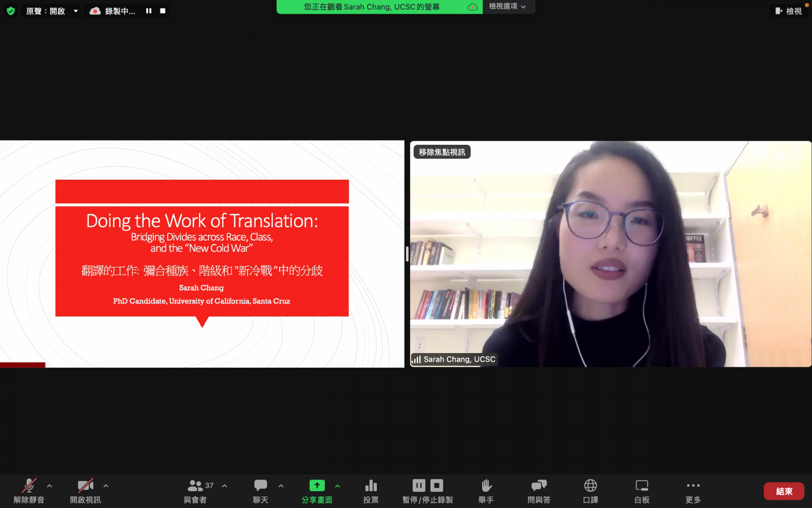
Task: Open the Interpretation (口譯) globe icon
Action: [x=590, y=486]
